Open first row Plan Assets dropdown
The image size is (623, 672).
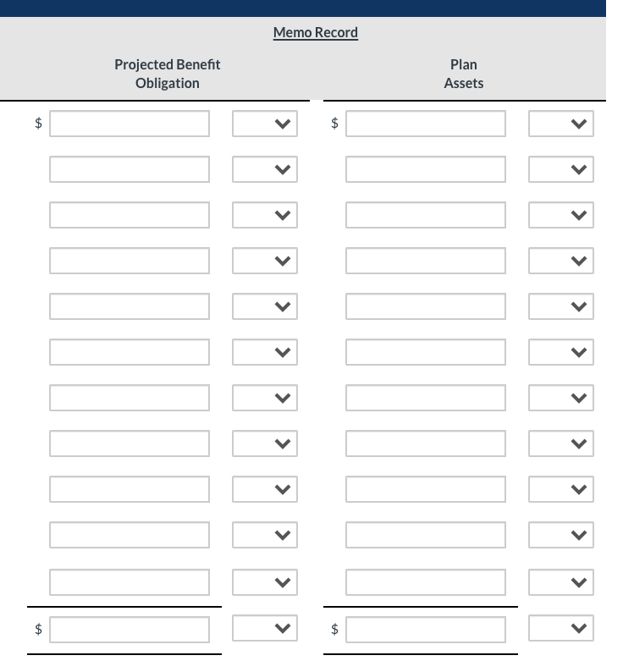coord(561,124)
